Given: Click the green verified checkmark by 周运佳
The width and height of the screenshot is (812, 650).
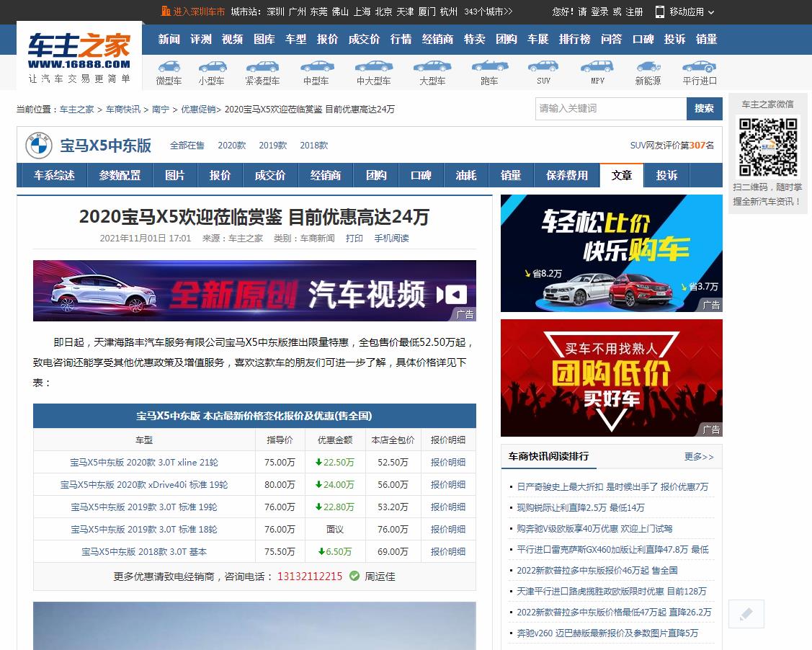Looking at the screenshot, I should point(354,576).
